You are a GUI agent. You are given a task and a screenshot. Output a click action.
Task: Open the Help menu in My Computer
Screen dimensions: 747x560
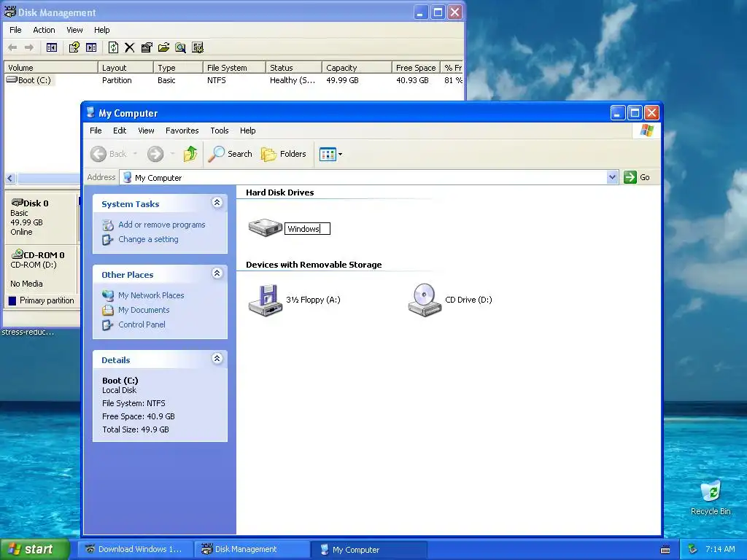248,131
